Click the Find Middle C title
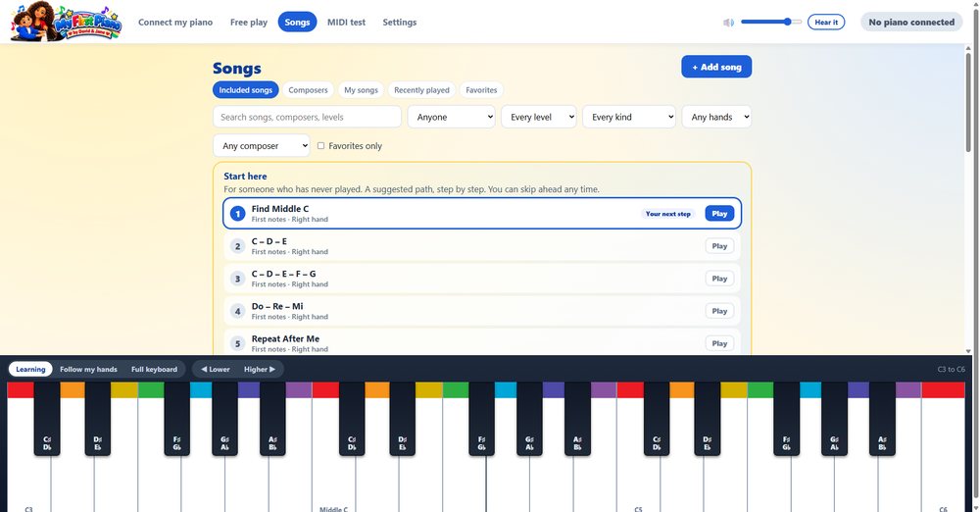The height and width of the screenshot is (512, 980). coord(280,209)
